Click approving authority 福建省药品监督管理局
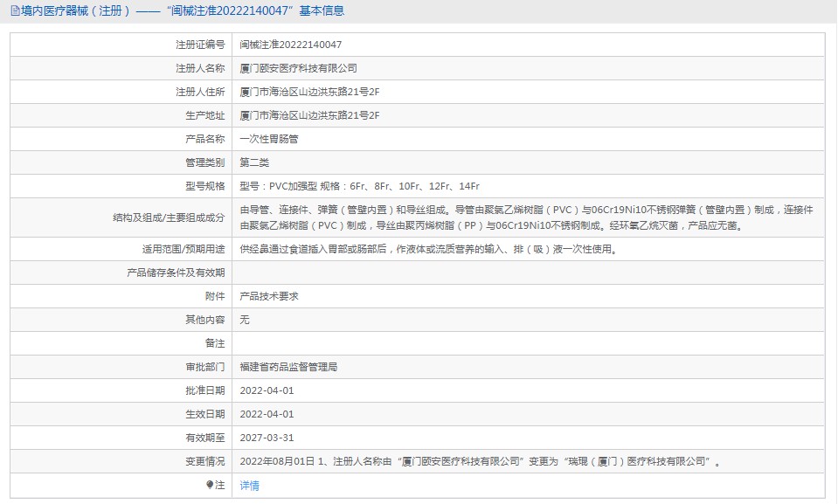This screenshot has width=838, height=504. click(288, 367)
